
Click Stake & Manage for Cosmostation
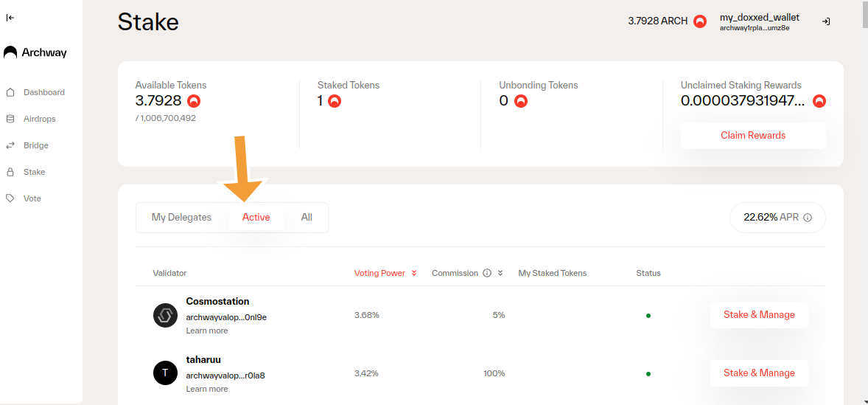point(759,315)
